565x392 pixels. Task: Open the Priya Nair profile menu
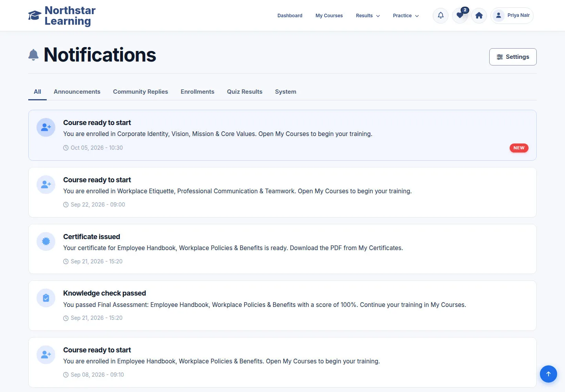tap(512, 16)
